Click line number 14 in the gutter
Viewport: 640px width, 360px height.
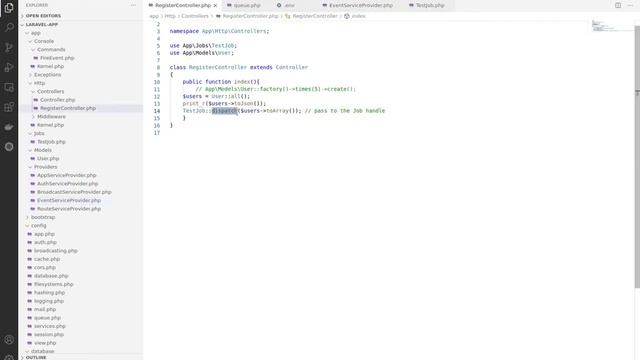(157, 111)
